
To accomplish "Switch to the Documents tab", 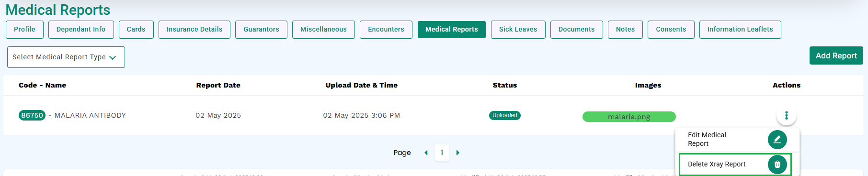I will click(x=576, y=29).
